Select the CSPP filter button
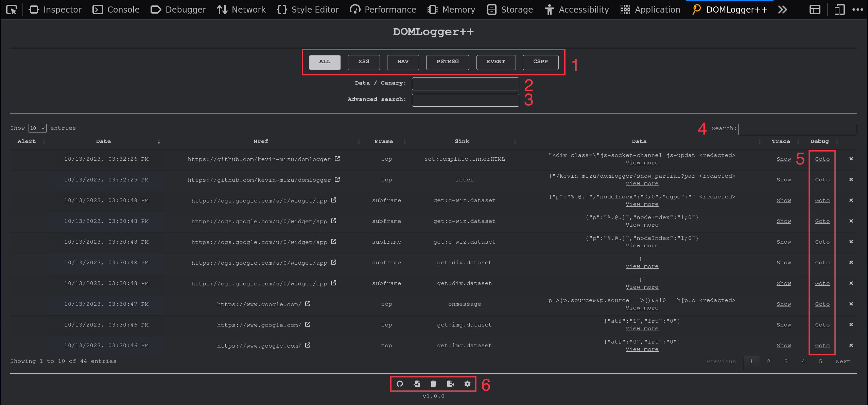868x405 pixels. click(x=540, y=62)
